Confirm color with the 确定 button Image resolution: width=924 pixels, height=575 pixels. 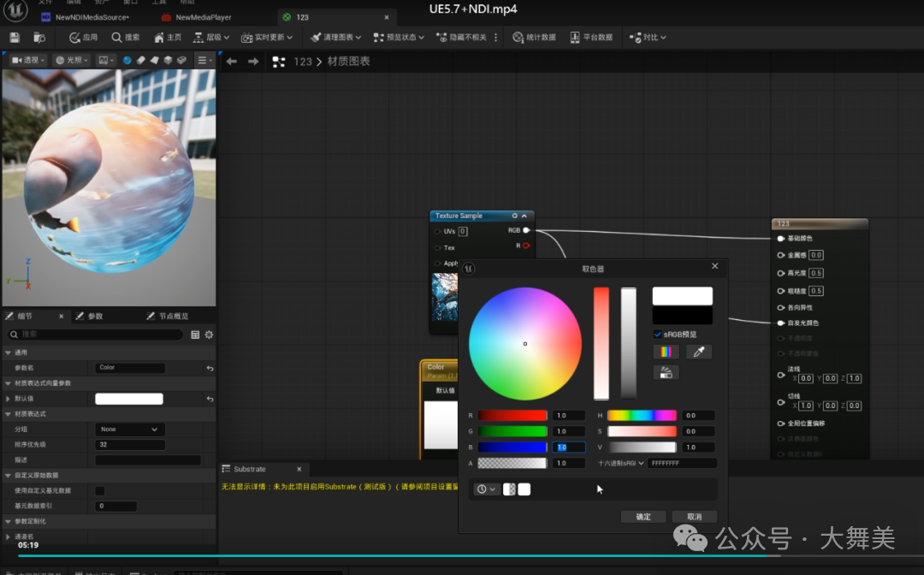[x=643, y=516]
